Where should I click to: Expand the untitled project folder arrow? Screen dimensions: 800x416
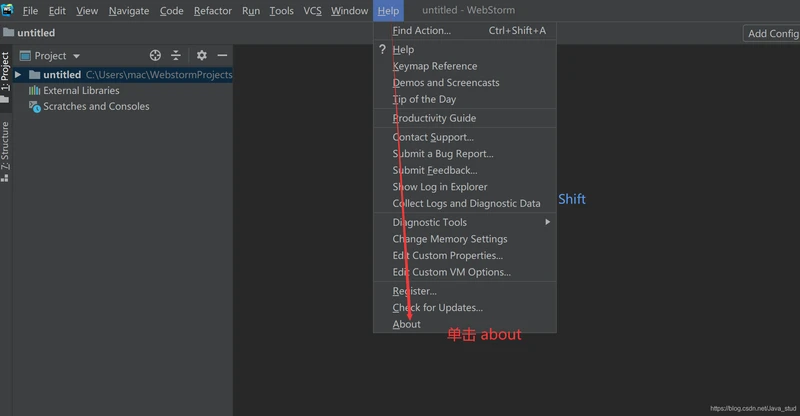pyautogui.click(x=18, y=75)
